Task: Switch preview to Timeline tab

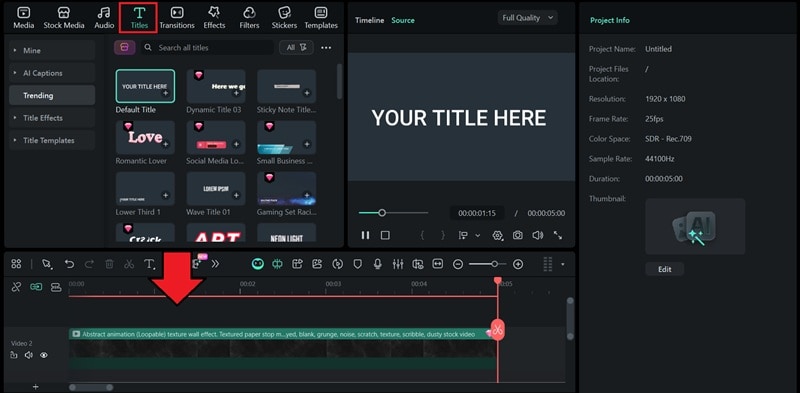Action: pos(369,20)
